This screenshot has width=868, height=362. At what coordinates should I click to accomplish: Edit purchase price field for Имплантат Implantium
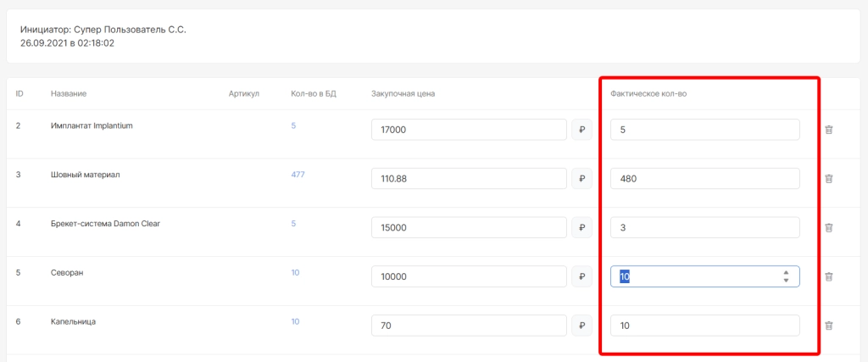[469, 130]
